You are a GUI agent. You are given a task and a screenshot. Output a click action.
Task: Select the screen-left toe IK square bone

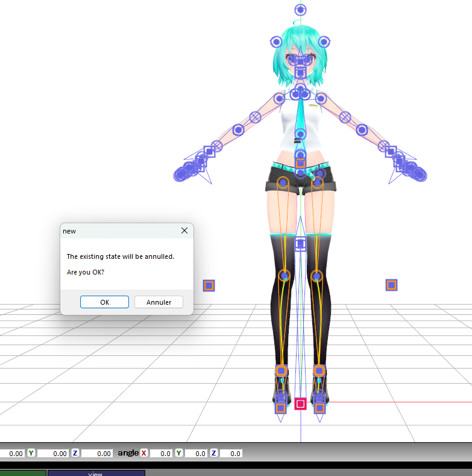pyautogui.click(x=280, y=408)
